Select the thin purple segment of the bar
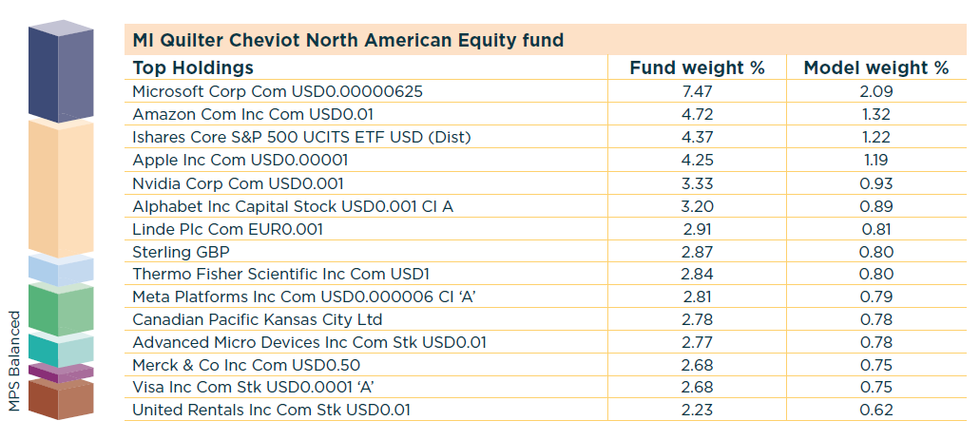Screen dimensions: 980x440 click(x=60, y=373)
